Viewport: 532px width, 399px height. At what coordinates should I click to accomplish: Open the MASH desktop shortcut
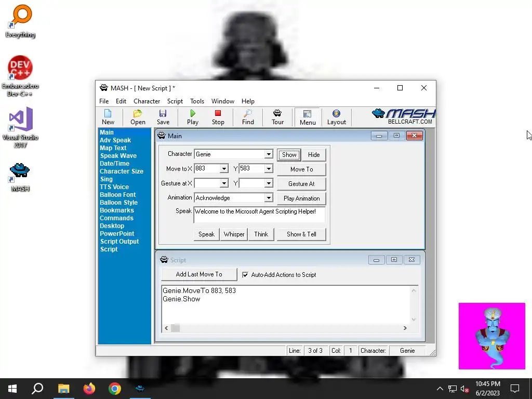(x=20, y=178)
